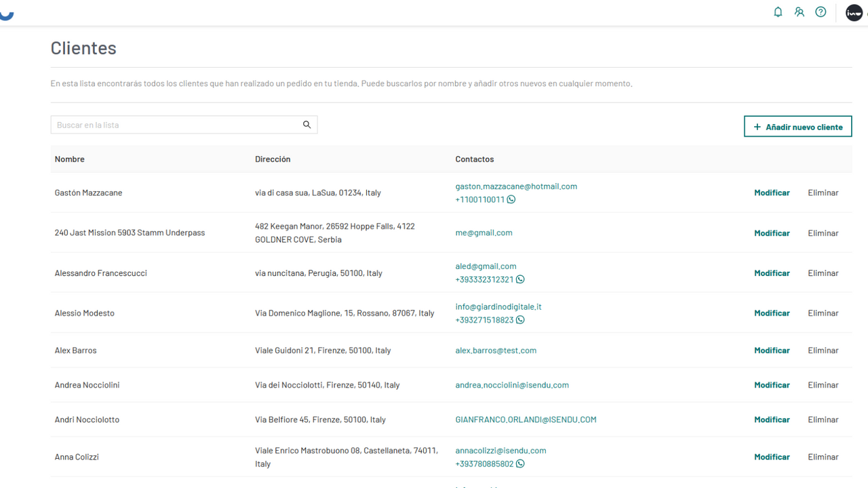The image size is (868, 488).
Task: Click phone number +393780885802
Action: click(x=484, y=464)
